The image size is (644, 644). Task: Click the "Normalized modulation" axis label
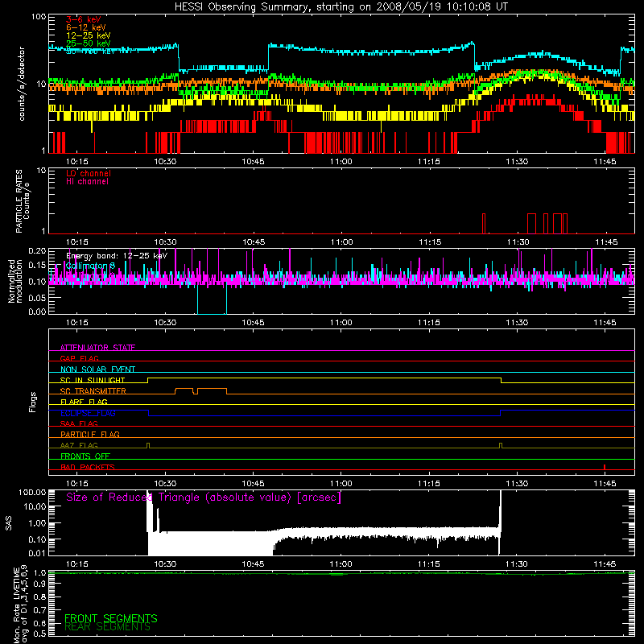tap(15, 281)
